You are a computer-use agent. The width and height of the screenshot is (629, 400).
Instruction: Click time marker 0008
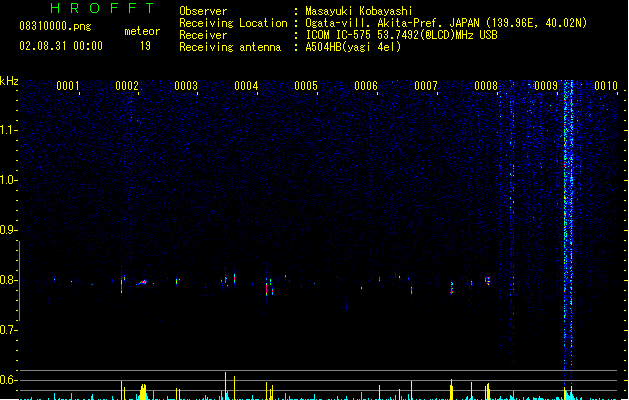tap(486, 86)
